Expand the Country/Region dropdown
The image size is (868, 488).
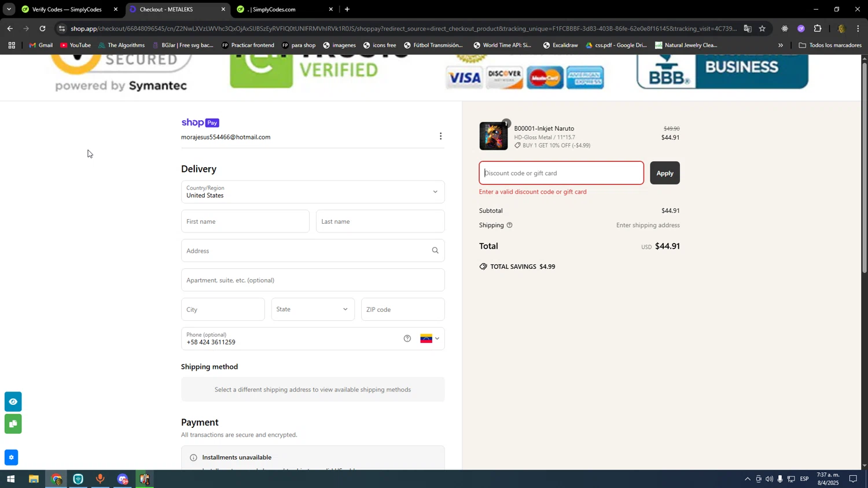click(312, 192)
